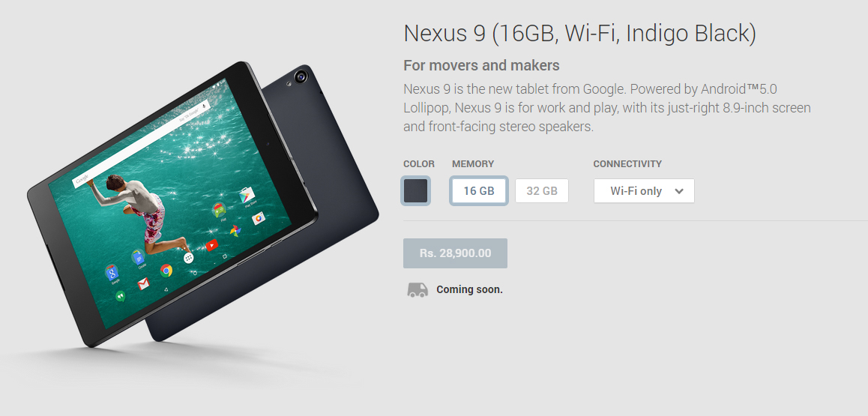
Task: Choose the Indigo Black color swatch
Action: (x=416, y=191)
